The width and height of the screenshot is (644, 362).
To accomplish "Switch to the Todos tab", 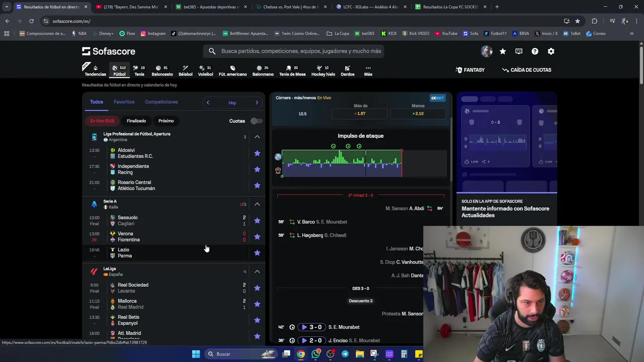I will click(96, 102).
